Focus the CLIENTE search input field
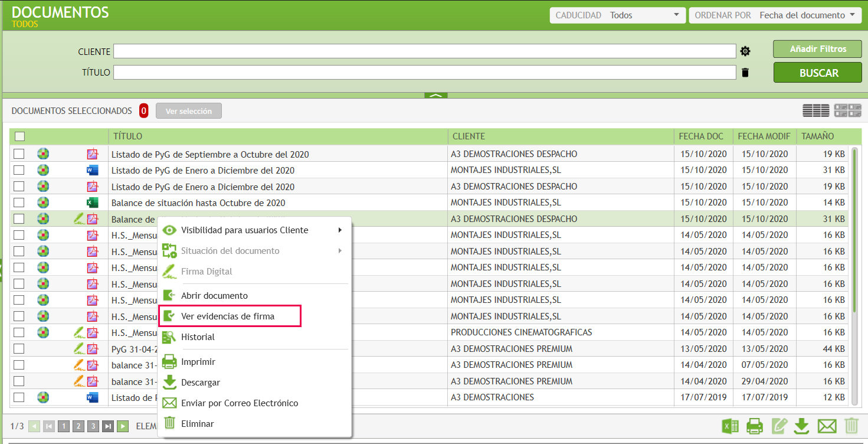The width and height of the screenshot is (868, 444). coord(425,51)
